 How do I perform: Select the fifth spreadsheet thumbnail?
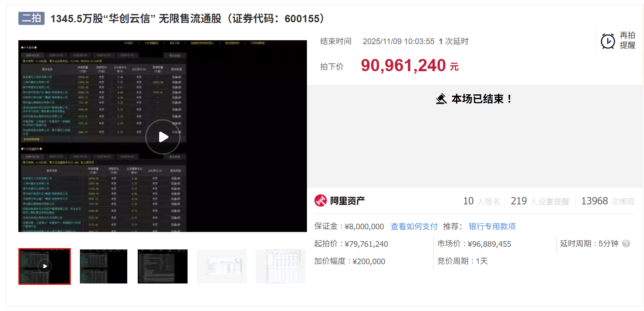281,266
